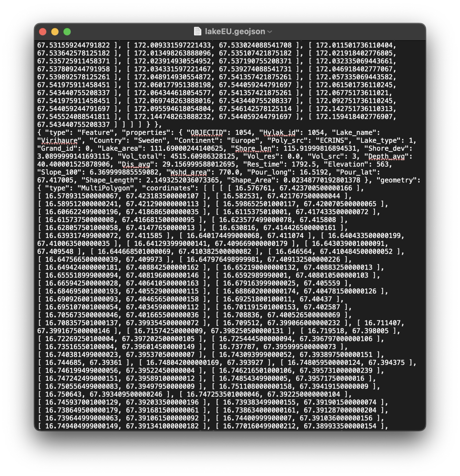The height and width of the screenshot is (476, 460).
Task: Click the "Depth_avg" property key
Action: pyautogui.click(x=386, y=156)
